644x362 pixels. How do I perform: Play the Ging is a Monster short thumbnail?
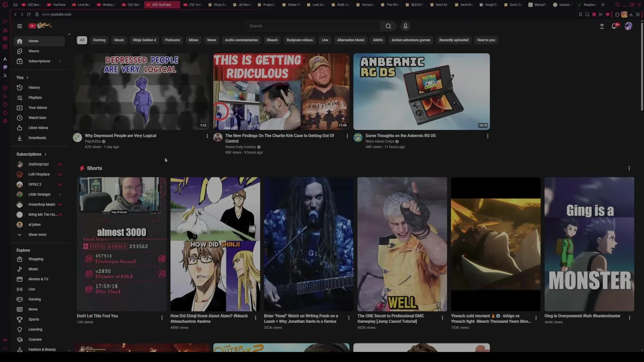click(x=589, y=244)
